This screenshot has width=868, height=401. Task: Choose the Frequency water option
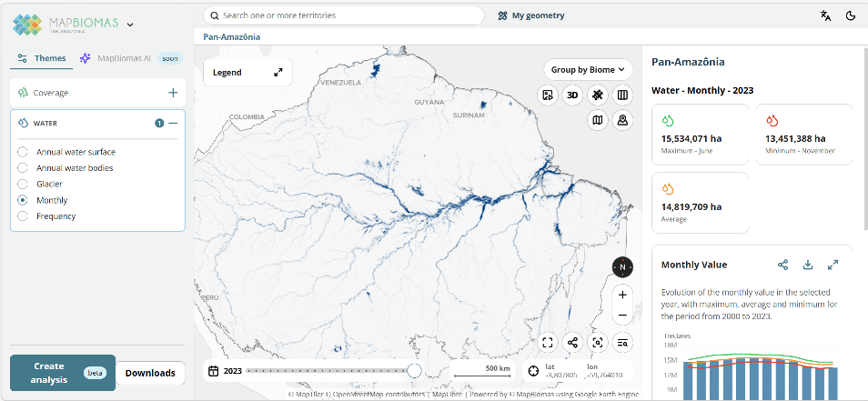[23, 216]
